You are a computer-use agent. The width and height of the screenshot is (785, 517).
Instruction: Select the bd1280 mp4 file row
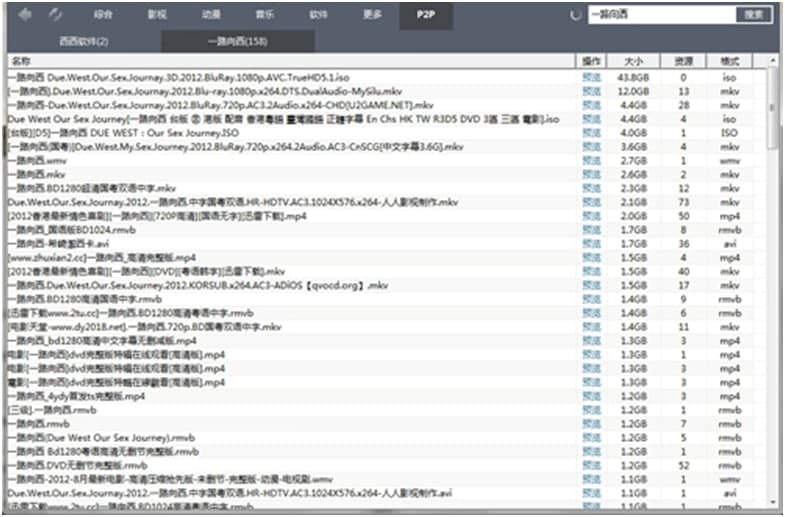102,341
